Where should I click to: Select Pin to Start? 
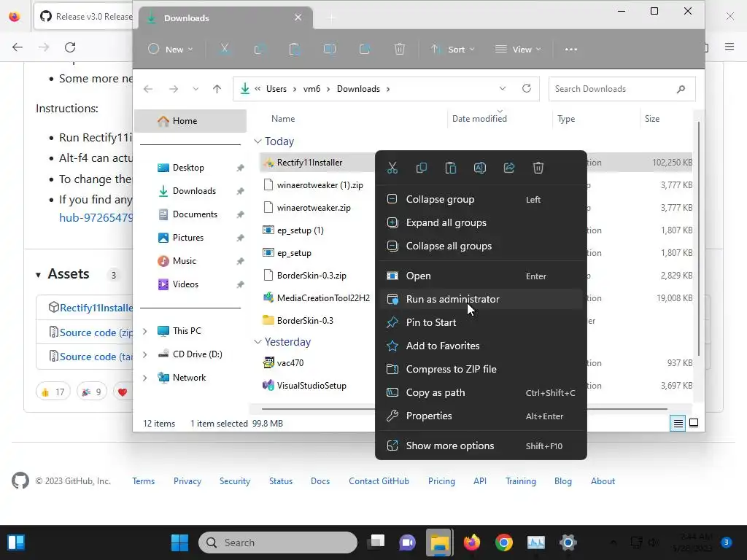click(x=481, y=322)
